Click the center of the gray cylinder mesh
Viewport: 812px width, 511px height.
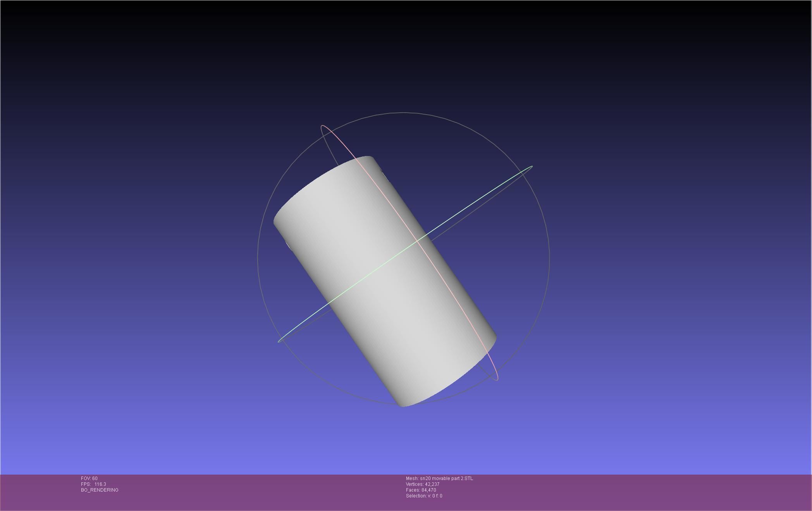[385, 281]
